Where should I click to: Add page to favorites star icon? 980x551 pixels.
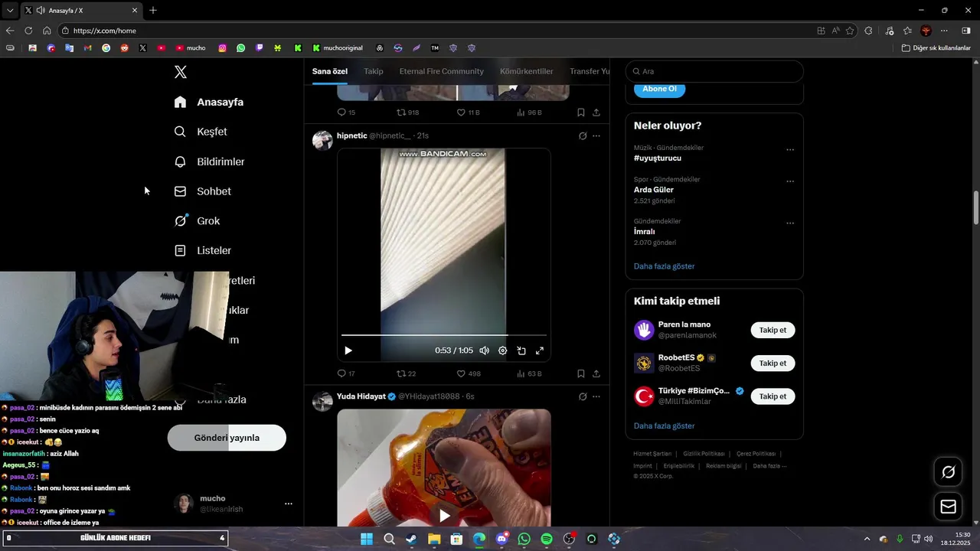click(850, 31)
